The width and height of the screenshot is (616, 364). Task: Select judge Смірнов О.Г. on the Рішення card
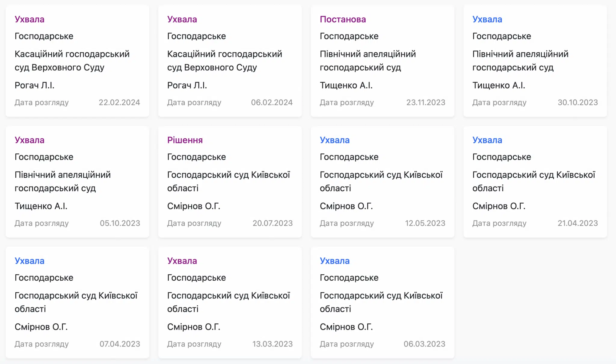point(194,206)
